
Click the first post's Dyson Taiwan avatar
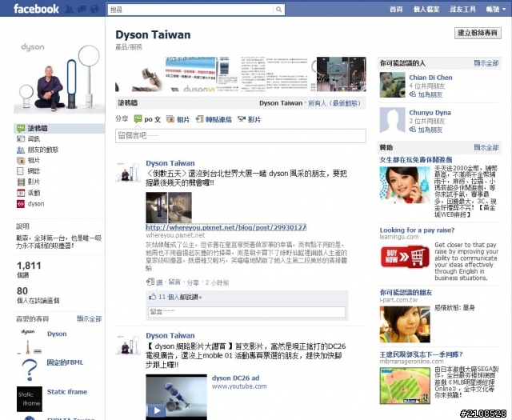coord(128,171)
